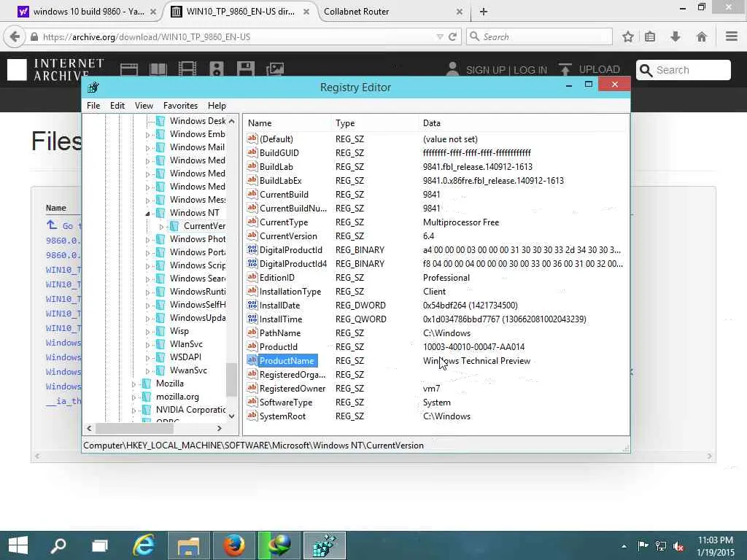747x560 pixels.
Task: Click the Windows Start button
Action: click(x=18, y=545)
